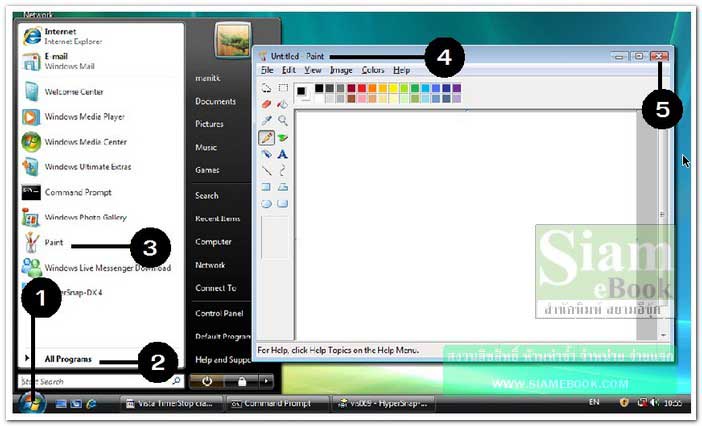Pick the Rounded Rectangle tool in Paint
Image resolution: width=702 pixels, height=426 pixels.
click(283, 204)
